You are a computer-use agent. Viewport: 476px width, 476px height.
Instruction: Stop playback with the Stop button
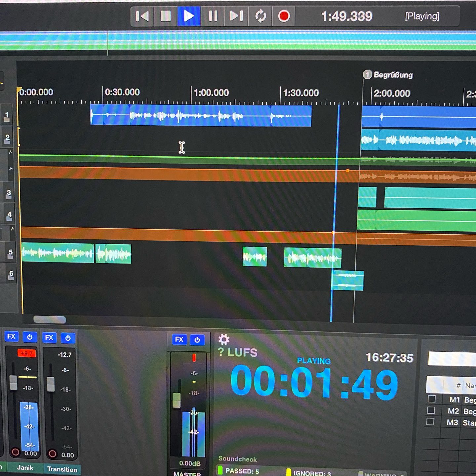tap(166, 16)
